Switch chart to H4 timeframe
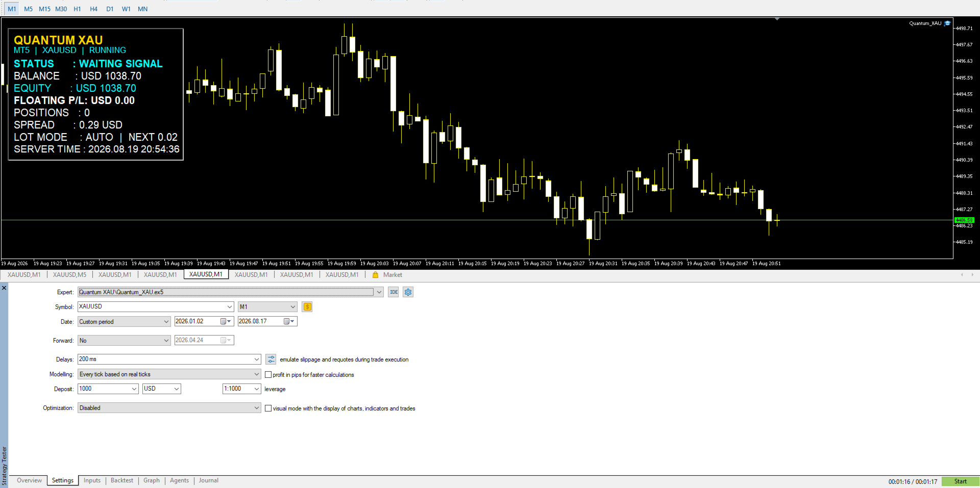980x488 pixels. 93,9
